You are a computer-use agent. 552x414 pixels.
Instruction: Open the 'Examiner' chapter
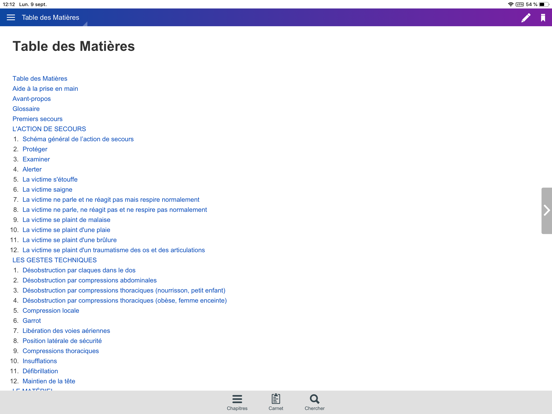coord(36,159)
